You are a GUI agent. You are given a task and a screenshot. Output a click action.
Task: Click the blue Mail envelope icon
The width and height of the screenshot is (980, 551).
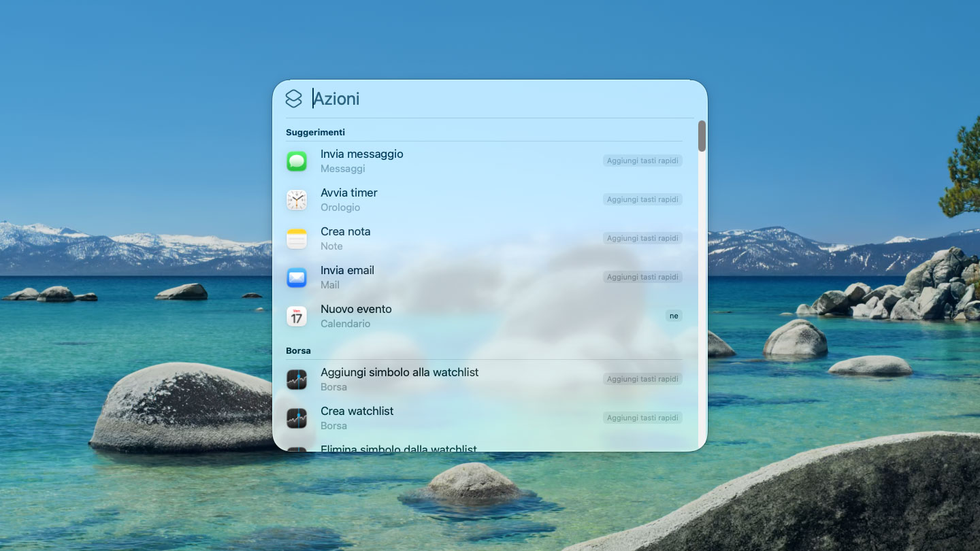(297, 278)
